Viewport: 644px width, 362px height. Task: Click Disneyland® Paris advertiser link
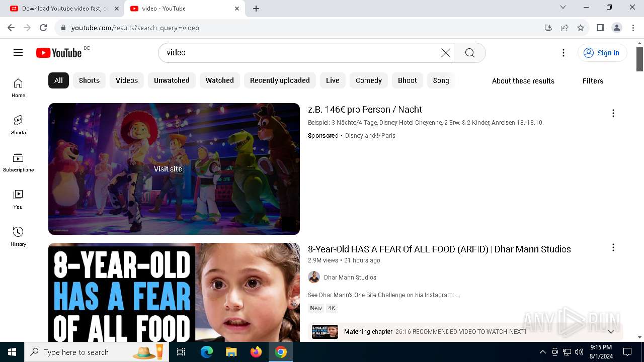(x=370, y=136)
